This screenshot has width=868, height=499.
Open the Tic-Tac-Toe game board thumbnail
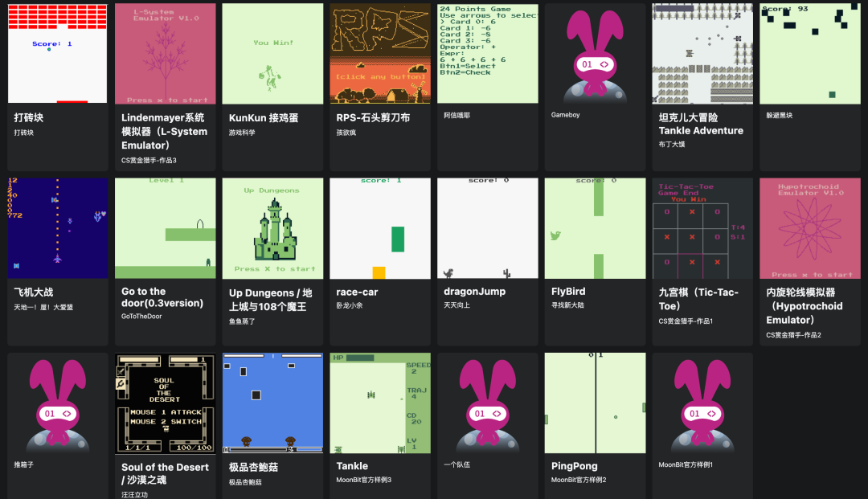click(702, 228)
